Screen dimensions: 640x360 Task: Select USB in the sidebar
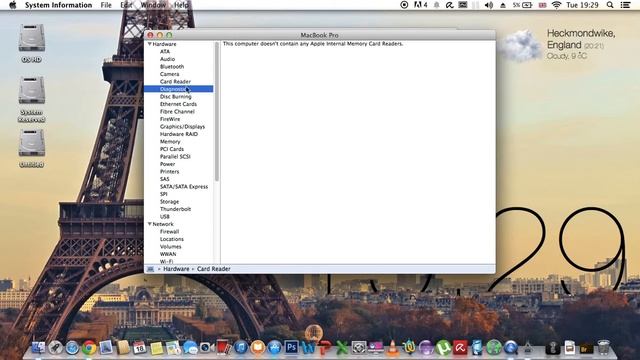click(164, 217)
